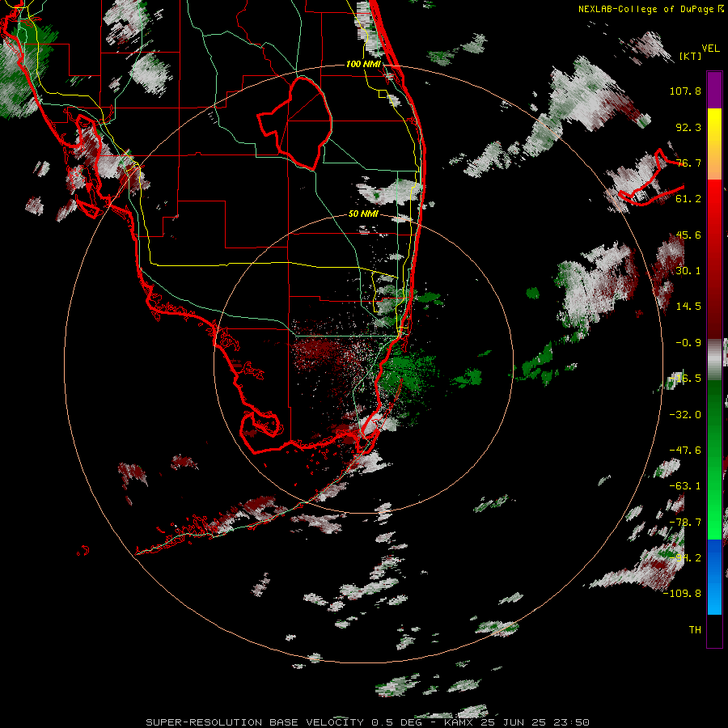Screen dimensions: 728x728
Task: Click the [KT] units label
Action: 690,56
